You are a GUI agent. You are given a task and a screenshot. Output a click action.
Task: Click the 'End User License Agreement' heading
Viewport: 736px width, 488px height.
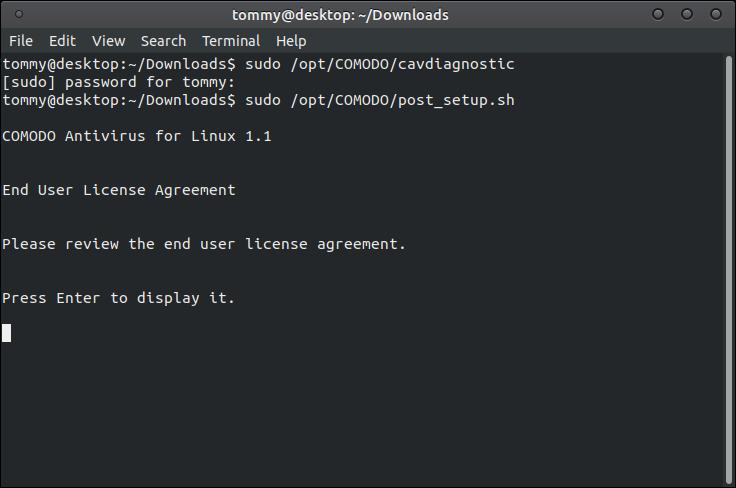(119, 190)
